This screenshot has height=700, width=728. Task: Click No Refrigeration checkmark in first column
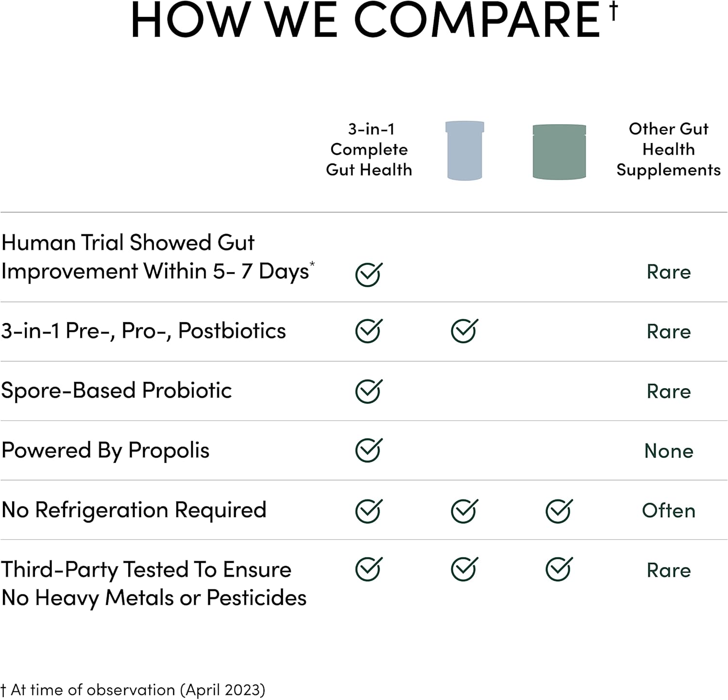369,510
